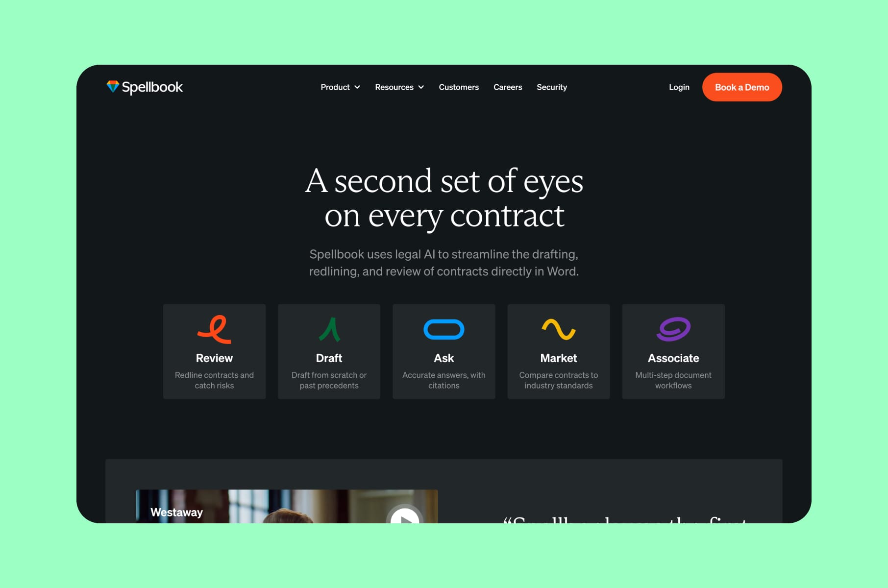Go to the Customers page

pos(459,87)
